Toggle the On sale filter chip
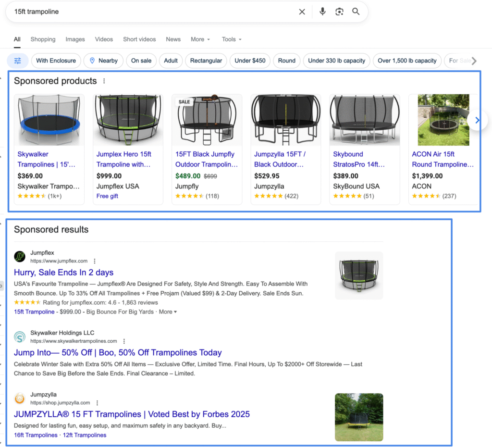The width and height of the screenshot is (492, 448). pos(141,61)
